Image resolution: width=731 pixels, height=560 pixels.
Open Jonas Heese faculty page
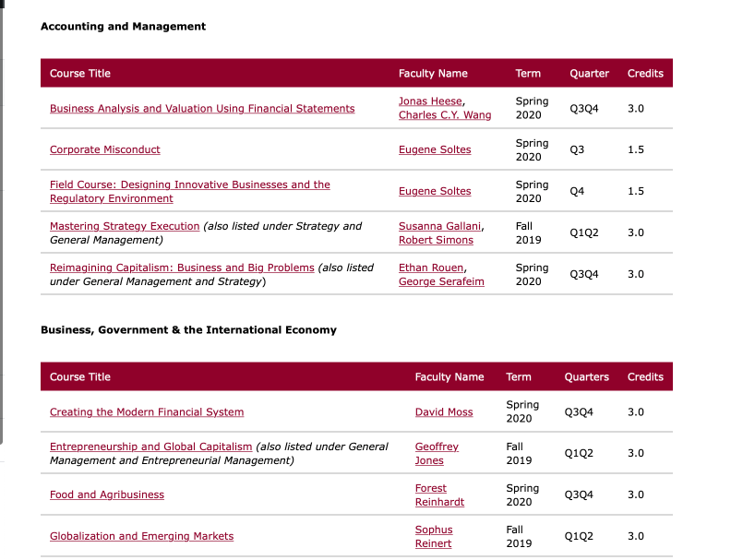point(430,101)
